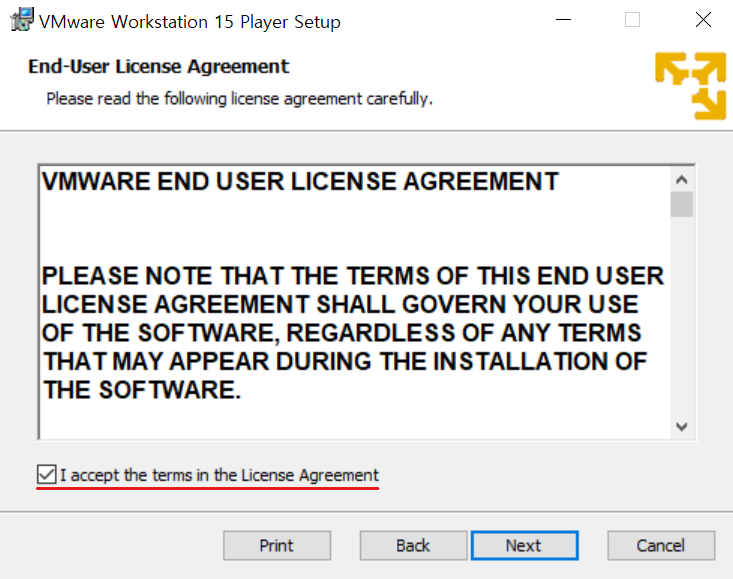Screen dimensions: 733x579
Task: Proceed with the Next button
Action: pyautogui.click(x=525, y=545)
